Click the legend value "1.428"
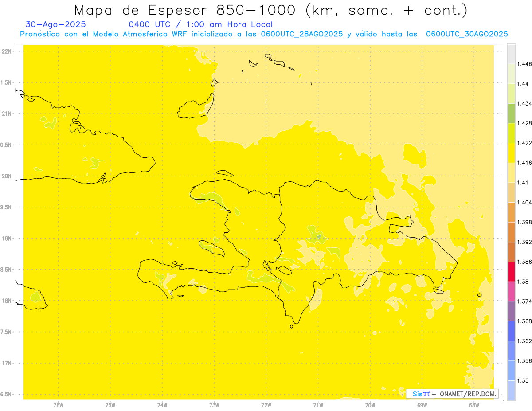 point(524,123)
